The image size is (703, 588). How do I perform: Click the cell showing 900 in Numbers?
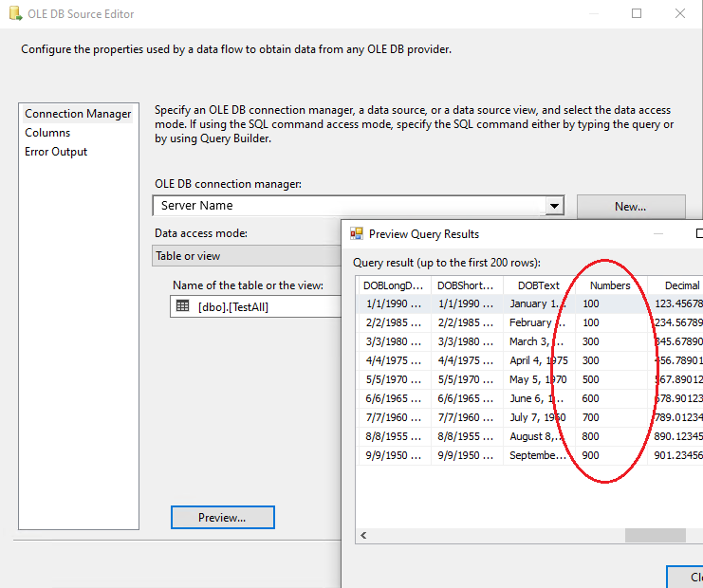click(592, 455)
